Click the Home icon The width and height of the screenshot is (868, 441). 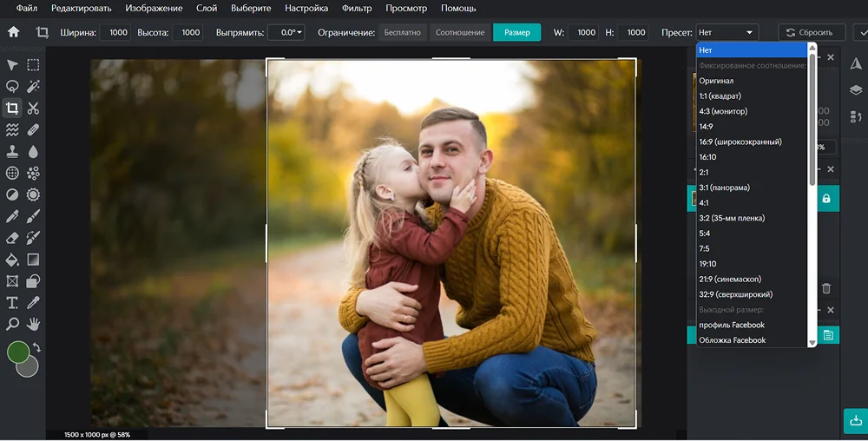tap(13, 32)
